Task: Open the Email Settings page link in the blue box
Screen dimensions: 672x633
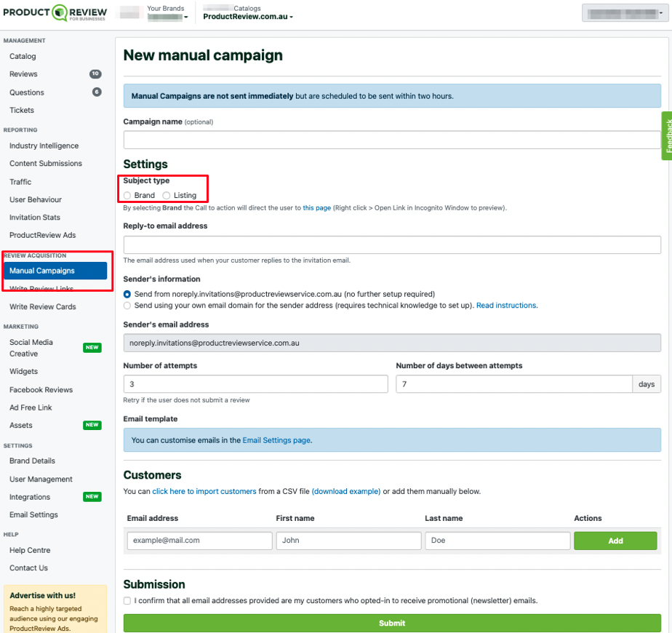Action: click(276, 440)
